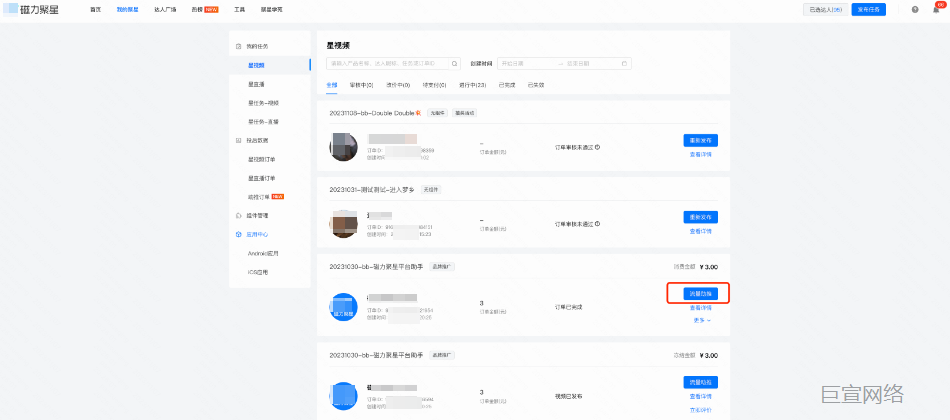
Task: Click avatar thumbnail of first order
Action: pyautogui.click(x=344, y=148)
